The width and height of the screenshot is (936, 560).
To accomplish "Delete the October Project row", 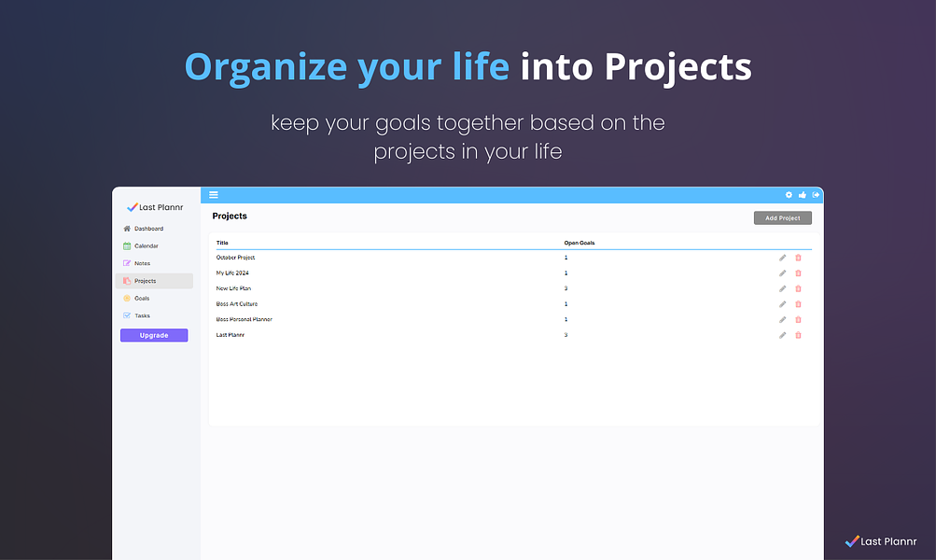I will (798, 258).
